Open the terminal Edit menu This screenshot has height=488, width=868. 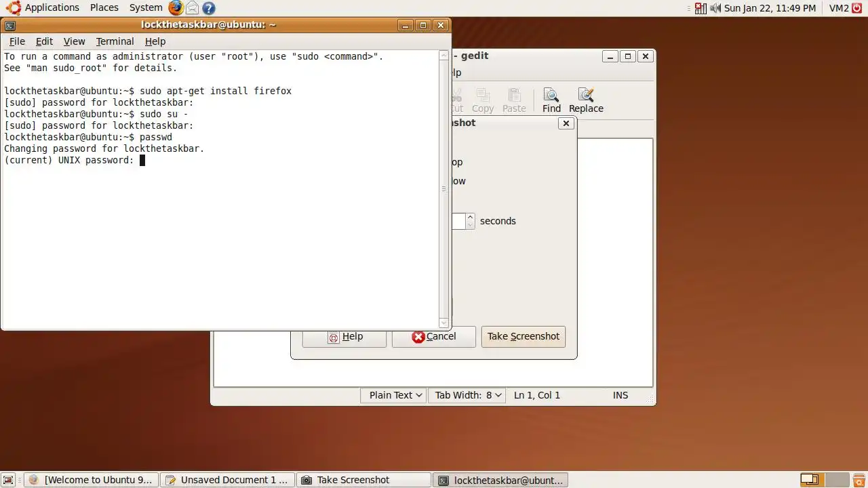click(44, 41)
